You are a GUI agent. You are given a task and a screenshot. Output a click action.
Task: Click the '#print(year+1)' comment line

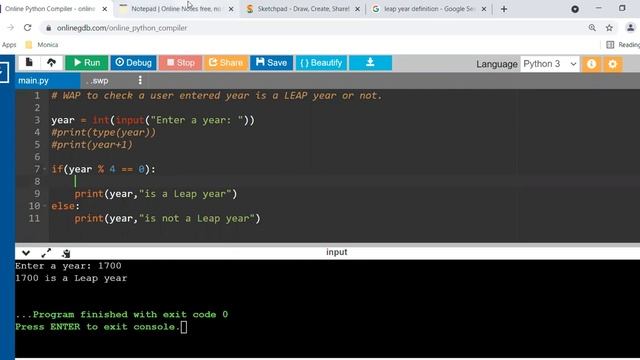pos(92,145)
